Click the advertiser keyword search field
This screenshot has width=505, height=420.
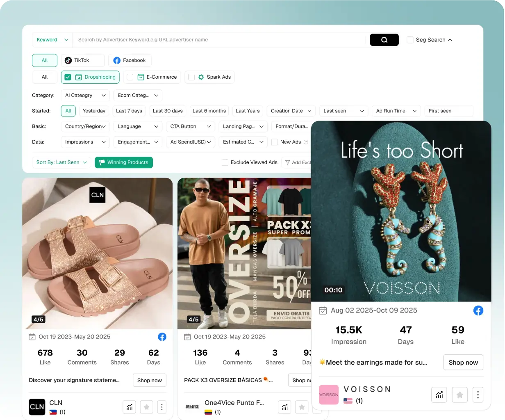coord(205,40)
